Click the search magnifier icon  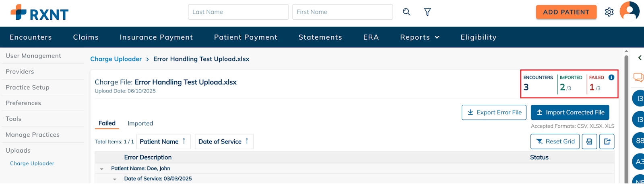pos(407,12)
